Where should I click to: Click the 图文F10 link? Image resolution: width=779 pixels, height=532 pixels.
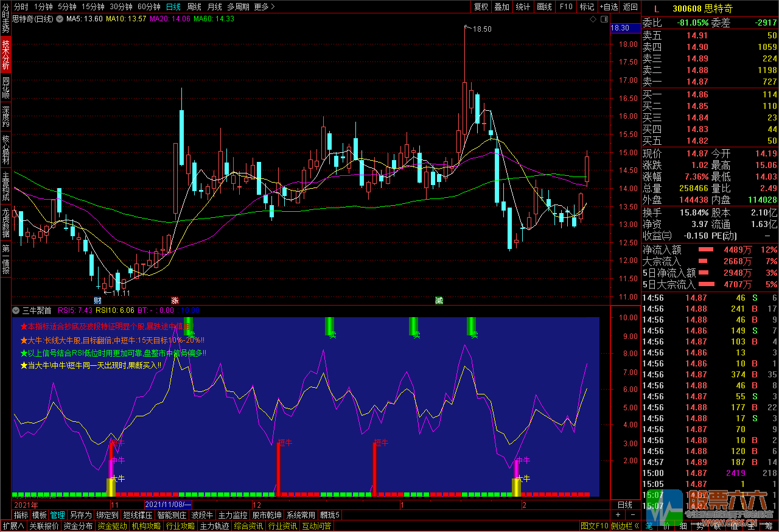[x=595, y=526]
